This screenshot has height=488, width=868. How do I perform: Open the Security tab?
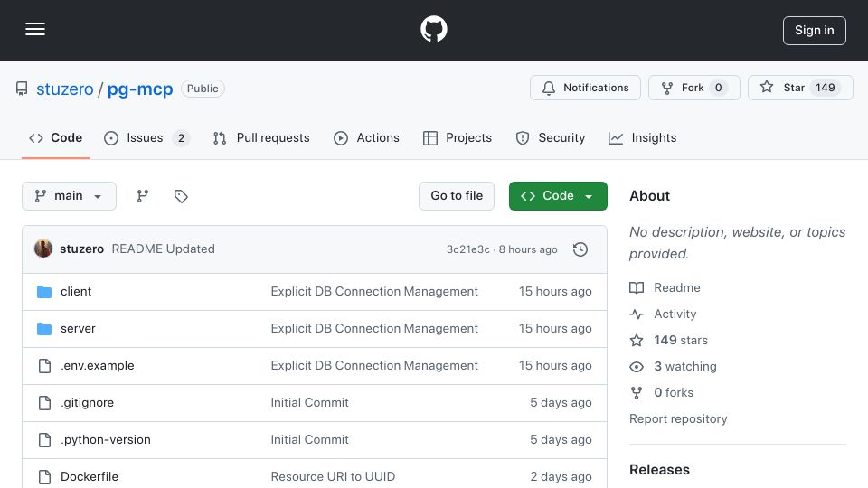click(551, 138)
